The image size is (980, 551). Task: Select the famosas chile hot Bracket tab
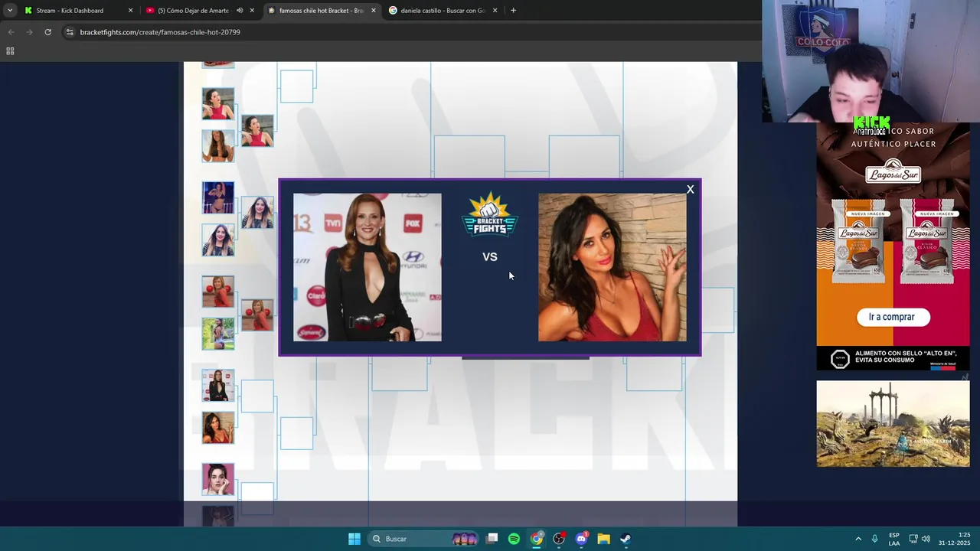pos(321,11)
